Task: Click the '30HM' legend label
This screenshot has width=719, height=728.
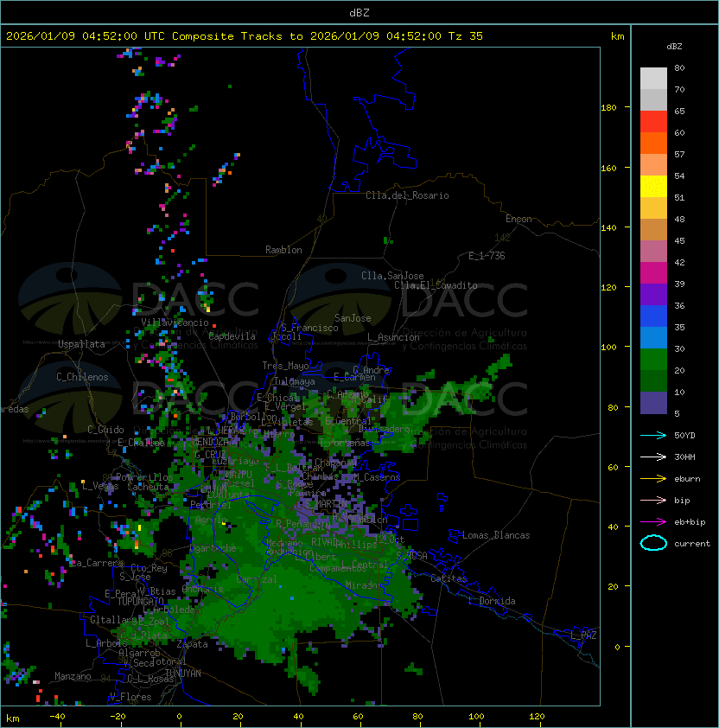Action: coord(684,457)
